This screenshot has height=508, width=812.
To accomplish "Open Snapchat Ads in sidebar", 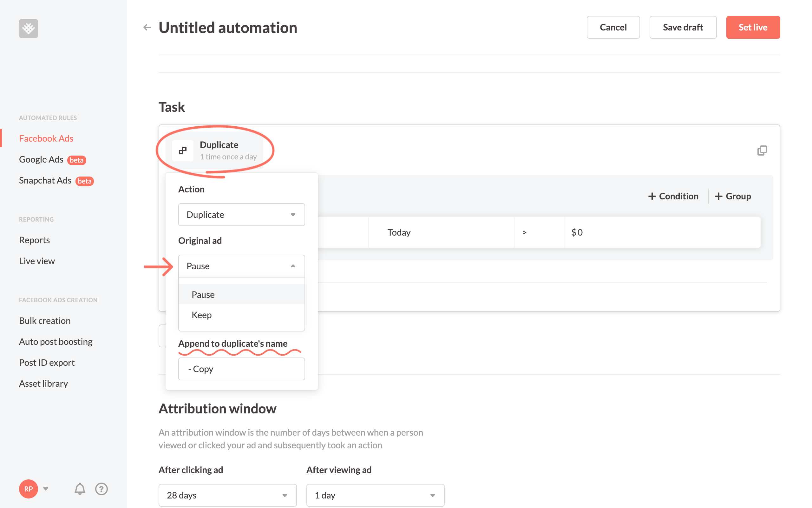I will point(45,180).
